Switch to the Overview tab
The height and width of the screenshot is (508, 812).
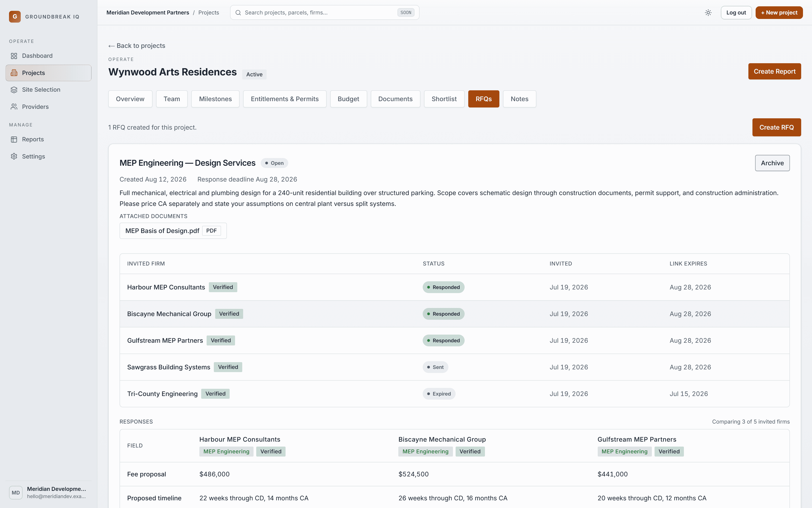[130, 99]
